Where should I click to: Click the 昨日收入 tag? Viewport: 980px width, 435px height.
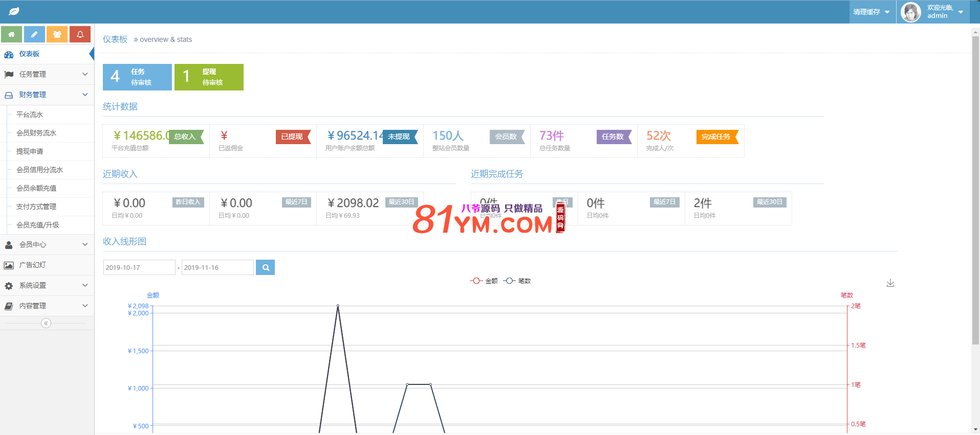188,202
